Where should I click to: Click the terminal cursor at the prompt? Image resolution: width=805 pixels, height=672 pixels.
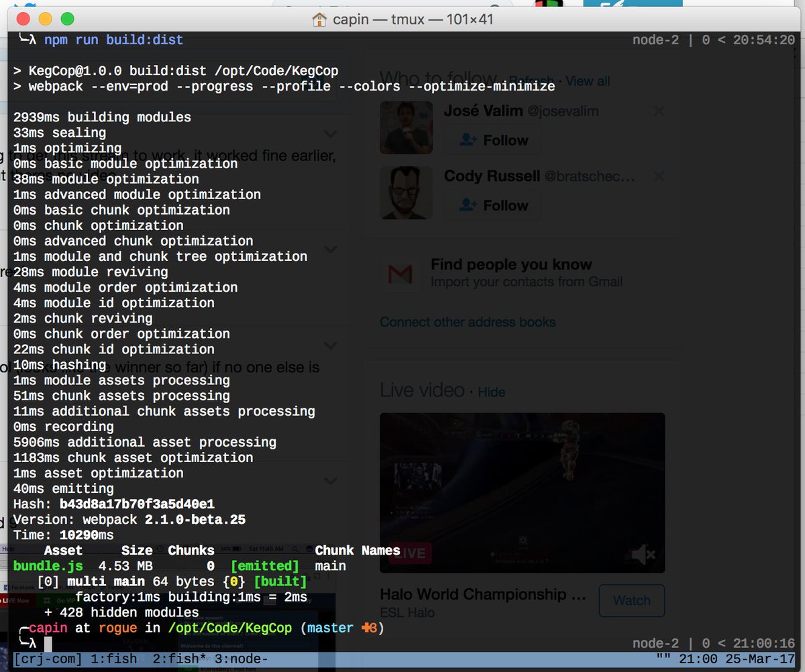click(48, 644)
